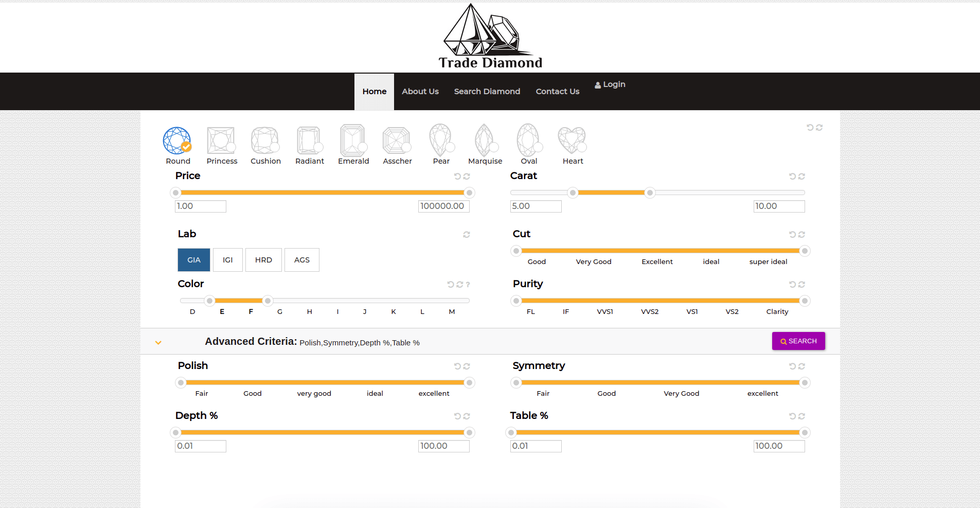The image size is (980, 508).
Task: Enable the IGI lab filter
Action: click(x=227, y=260)
